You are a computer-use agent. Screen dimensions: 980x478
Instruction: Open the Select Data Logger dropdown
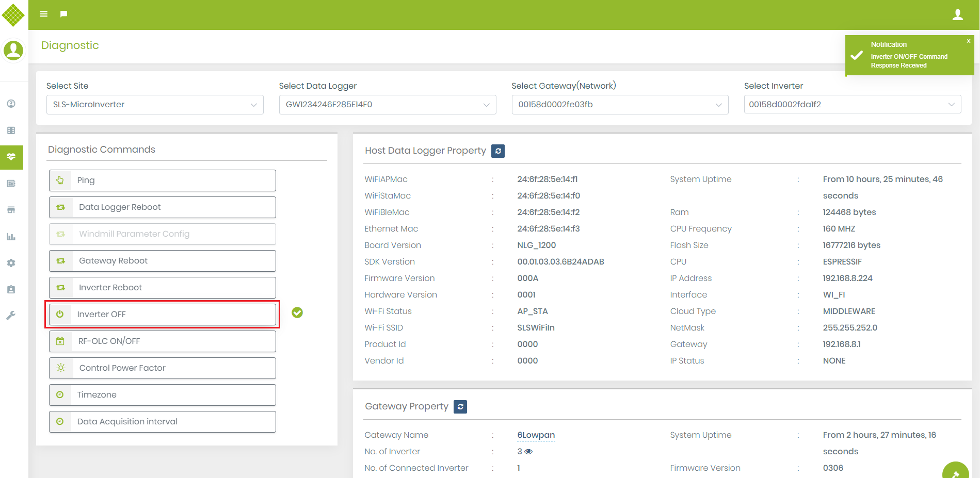coord(387,105)
